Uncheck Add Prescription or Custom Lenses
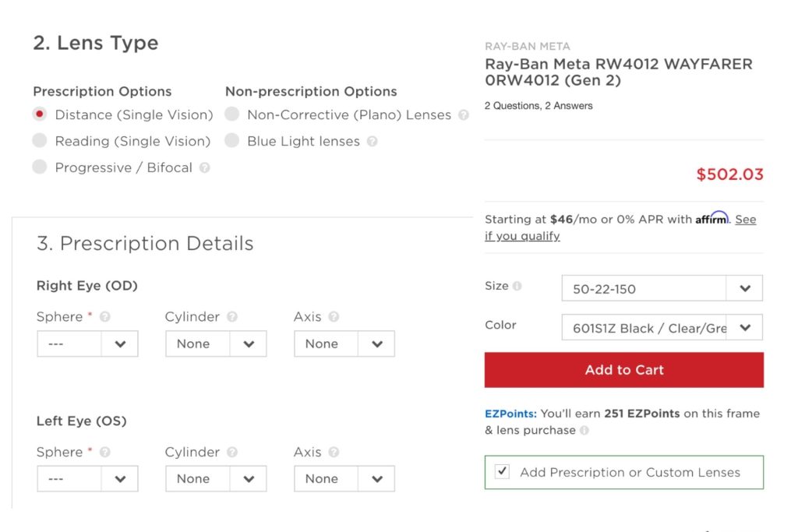The image size is (798, 532). pos(503,472)
